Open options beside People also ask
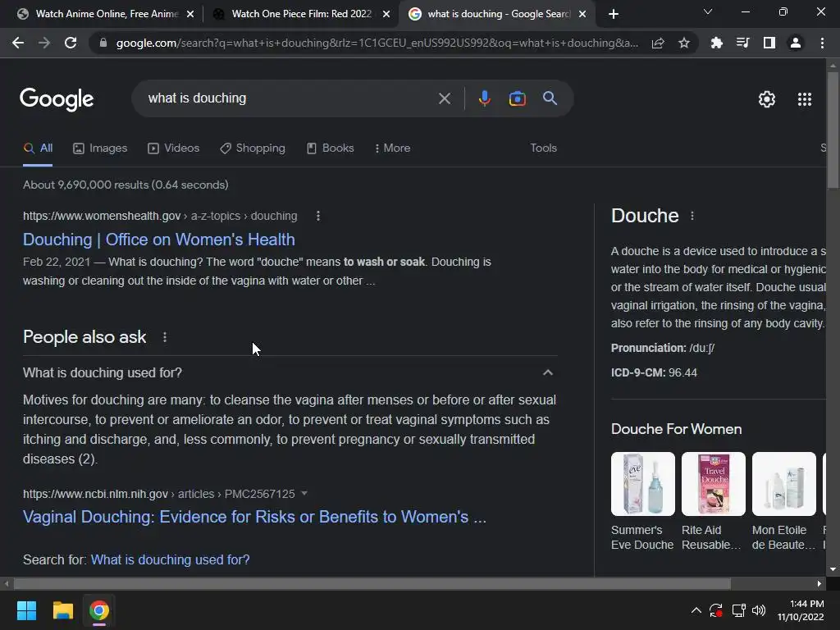This screenshot has width=840, height=630. (164, 337)
